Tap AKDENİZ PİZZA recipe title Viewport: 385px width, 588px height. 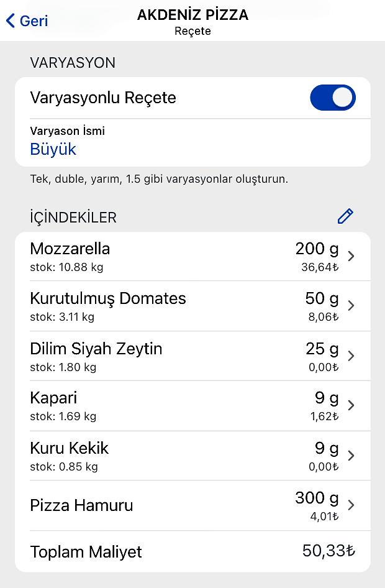(192, 16)
